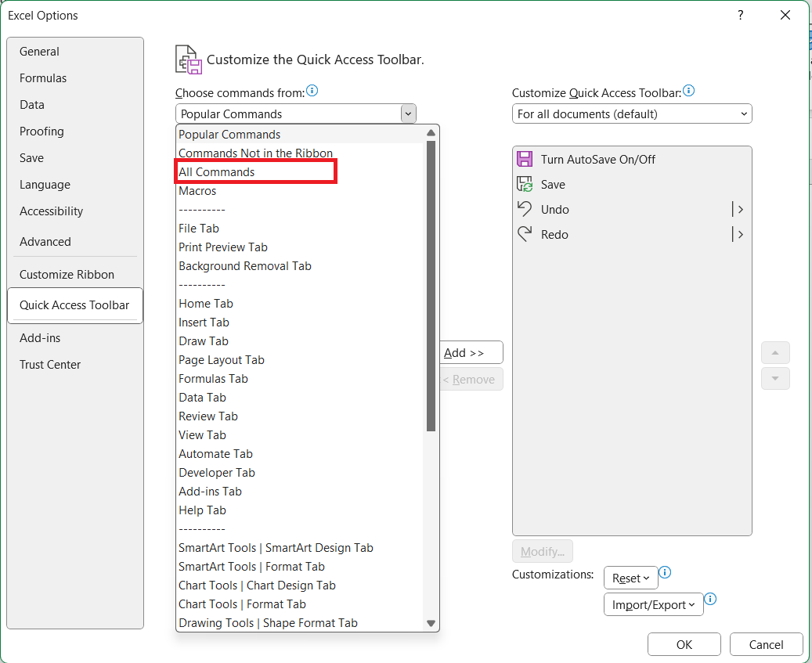Click the dropdown list scrollbar thumb
812x663 pixels.
point(431,286)
